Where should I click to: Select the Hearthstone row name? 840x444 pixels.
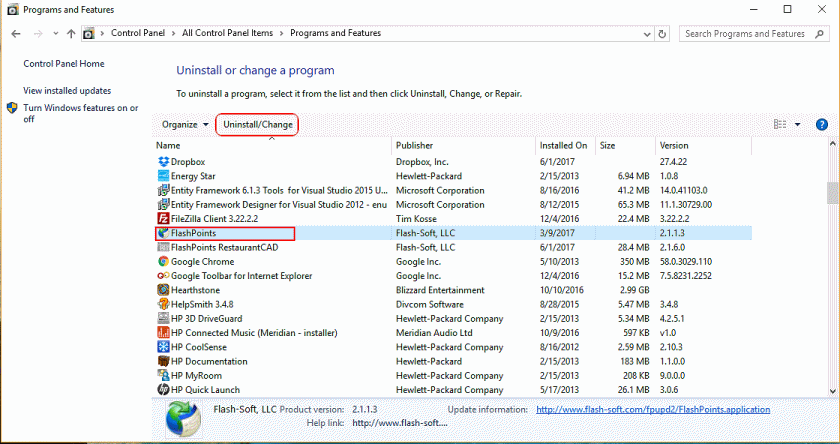pos(195,290)
